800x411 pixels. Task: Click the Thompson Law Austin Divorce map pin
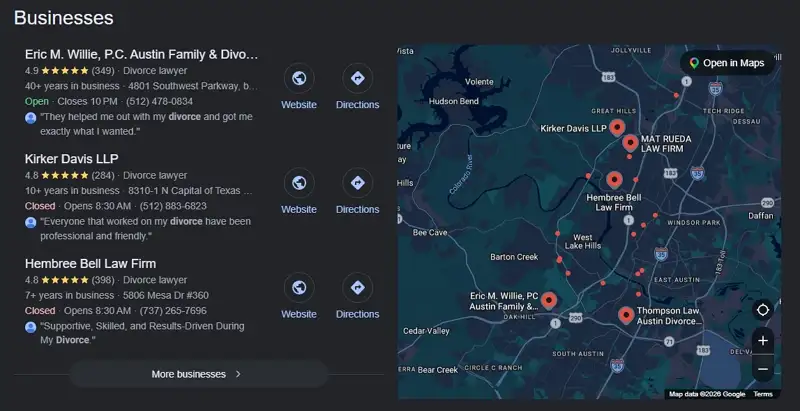tap(626, 316)
